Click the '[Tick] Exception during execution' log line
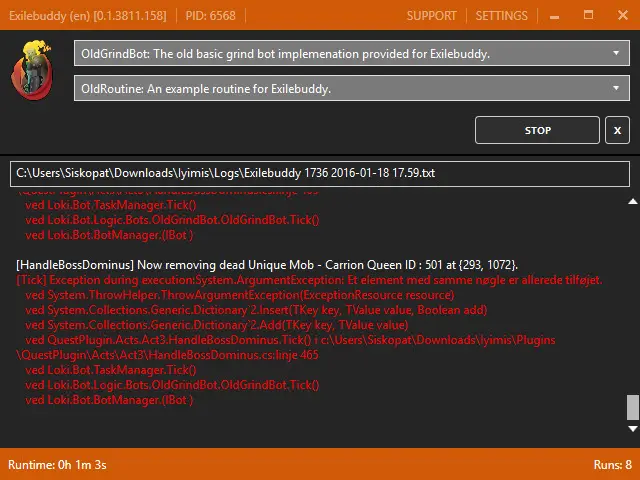Viewport: 640px width, 480px height. (309, 280)
